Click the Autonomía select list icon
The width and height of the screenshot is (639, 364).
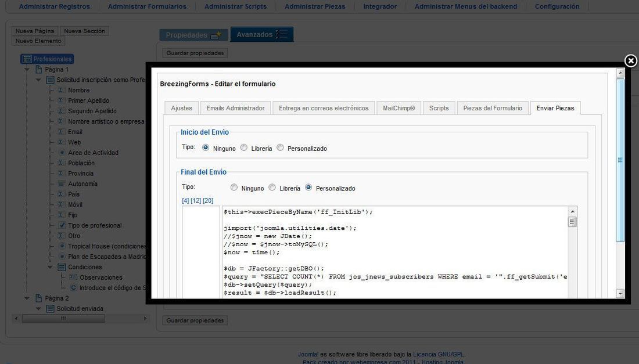click(61, 183)
